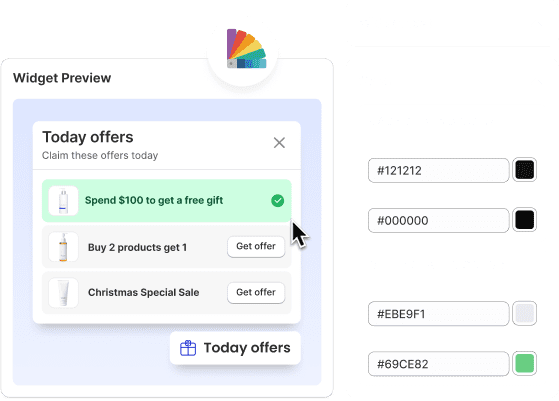Select the orange pump bottle thumbnail
Viewport: 559px width, 401px height.
tap(63, 247)
